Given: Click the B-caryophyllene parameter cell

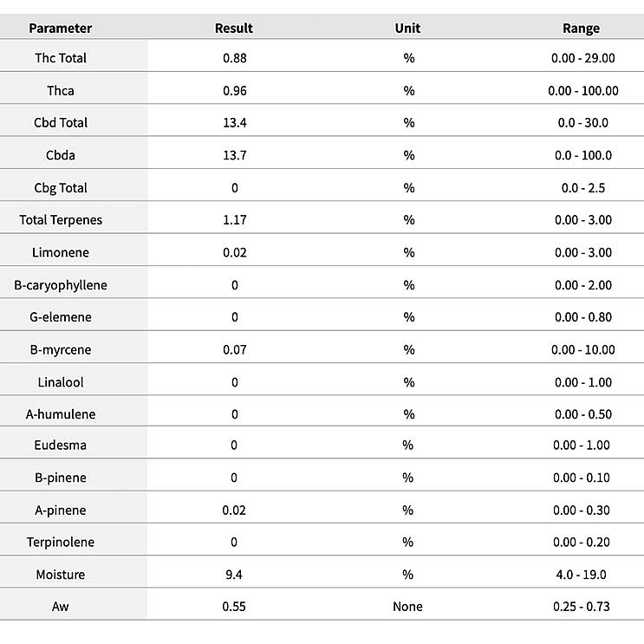Looking at the screenshot, I should click(x=61, y=285).
